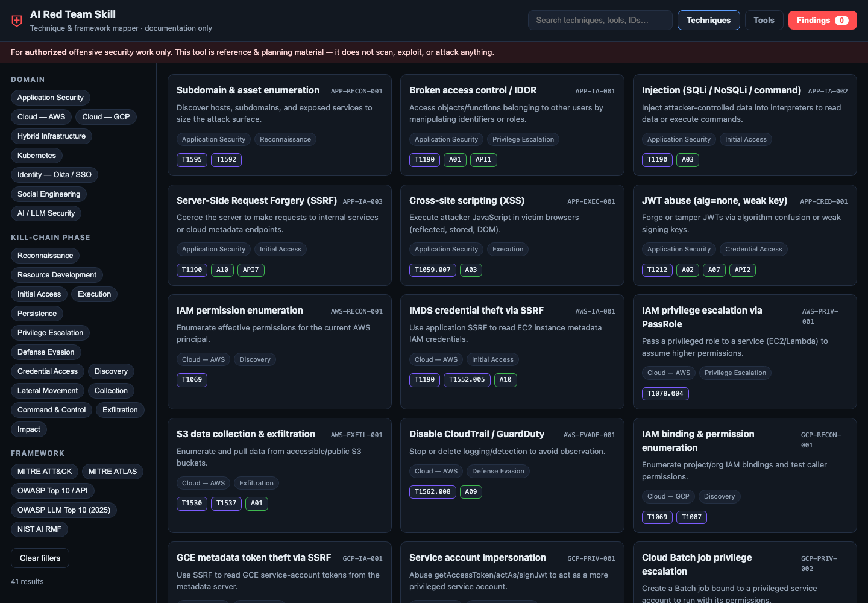Toggle Cloud — AWS domain filter
Viewport: 868px width, 603px height.
[x=41, y=117]
